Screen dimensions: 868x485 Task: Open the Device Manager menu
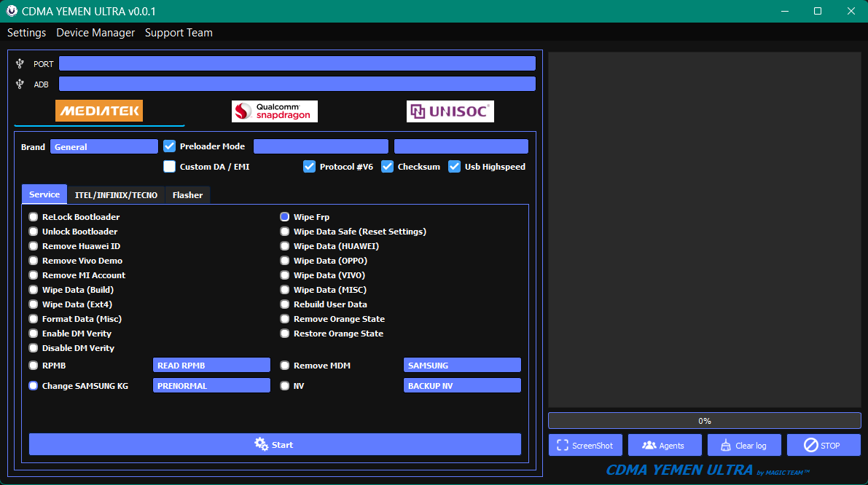[95, 33]
